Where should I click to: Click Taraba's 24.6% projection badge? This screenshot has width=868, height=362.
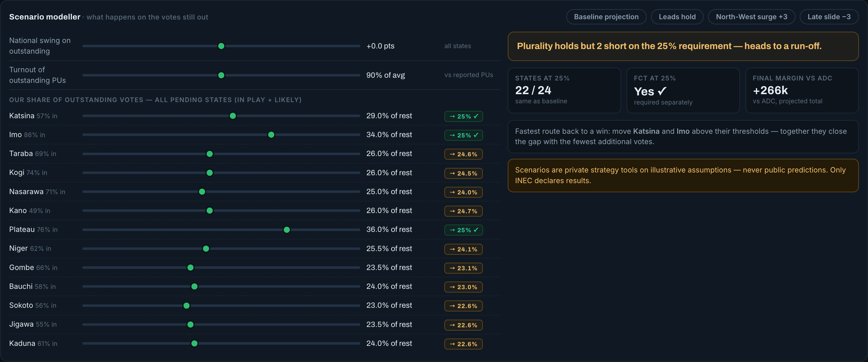coord(463,154)
